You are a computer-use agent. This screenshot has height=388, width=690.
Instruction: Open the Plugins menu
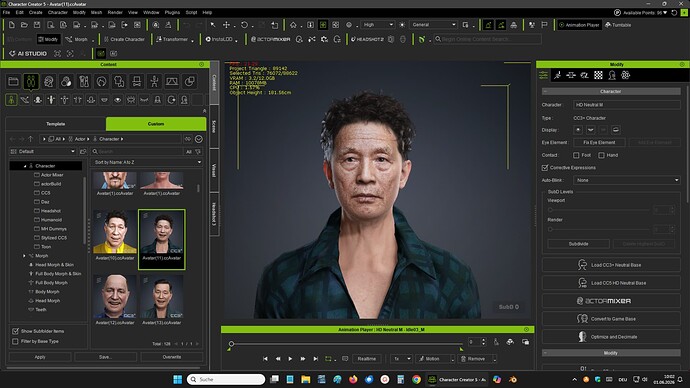(x=172, y=12)
